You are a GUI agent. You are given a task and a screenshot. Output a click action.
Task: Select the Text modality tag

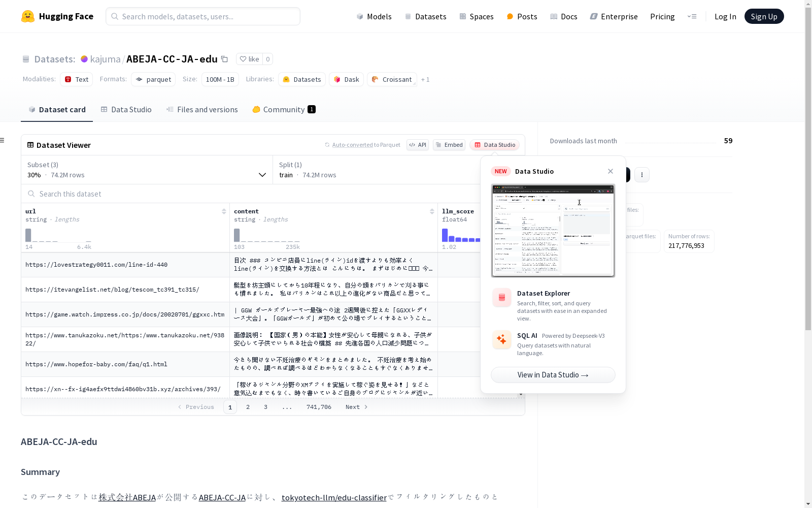tap(77, 79)
